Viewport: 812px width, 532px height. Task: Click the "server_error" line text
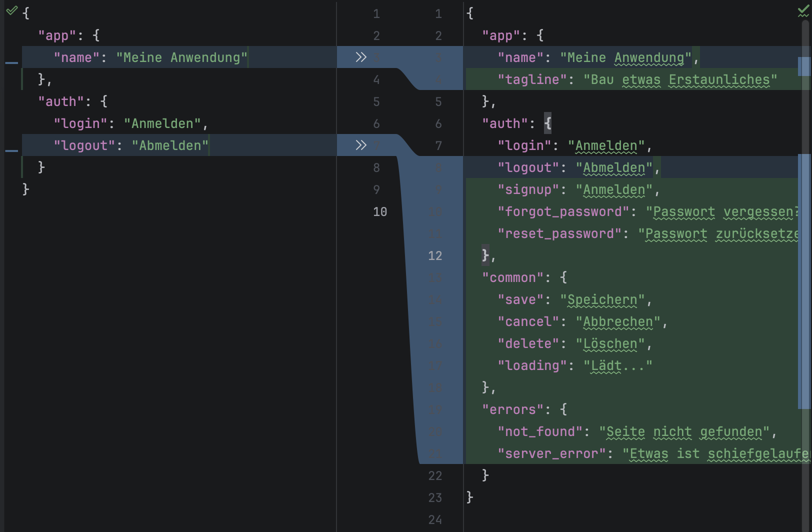[x=550, y=453]
